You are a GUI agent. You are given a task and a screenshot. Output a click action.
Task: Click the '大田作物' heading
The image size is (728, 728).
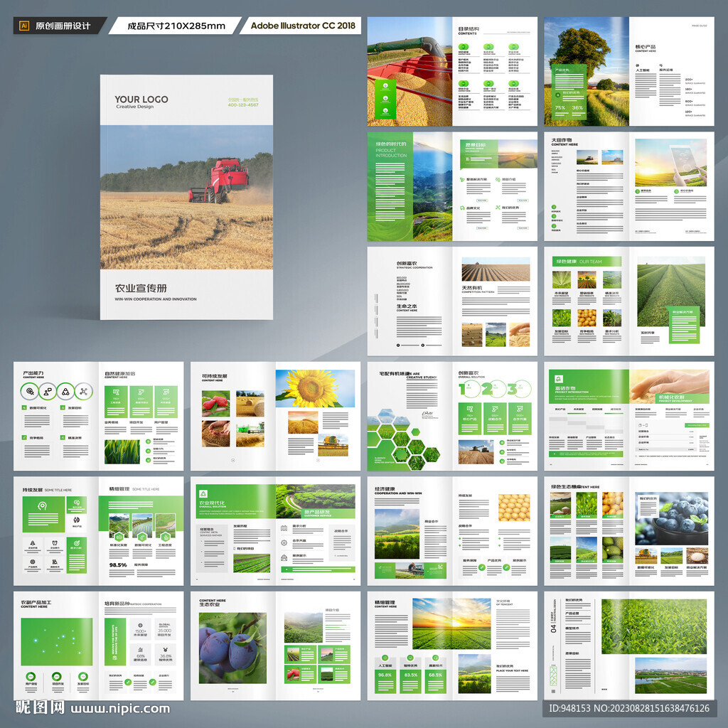[x=562, y=140]
